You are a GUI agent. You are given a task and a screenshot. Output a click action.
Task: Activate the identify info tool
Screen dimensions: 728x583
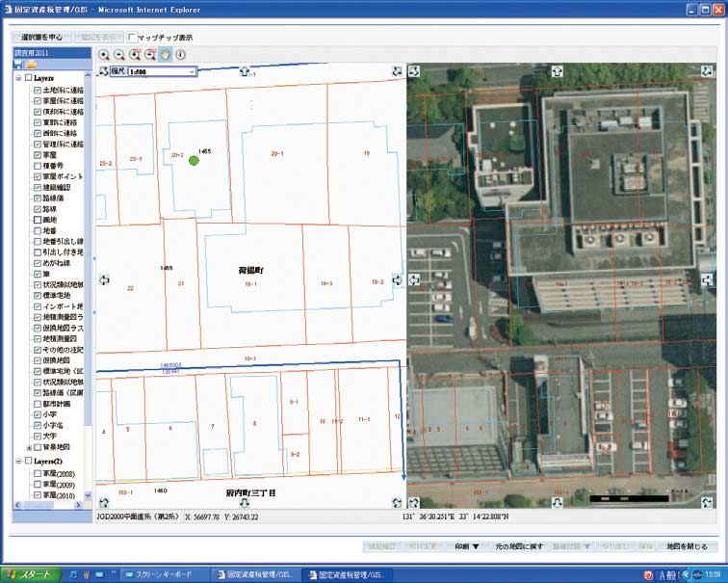point(180,55)
